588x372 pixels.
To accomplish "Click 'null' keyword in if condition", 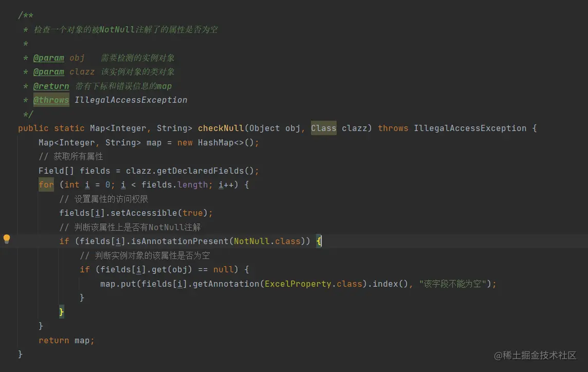I will point(223,270).
